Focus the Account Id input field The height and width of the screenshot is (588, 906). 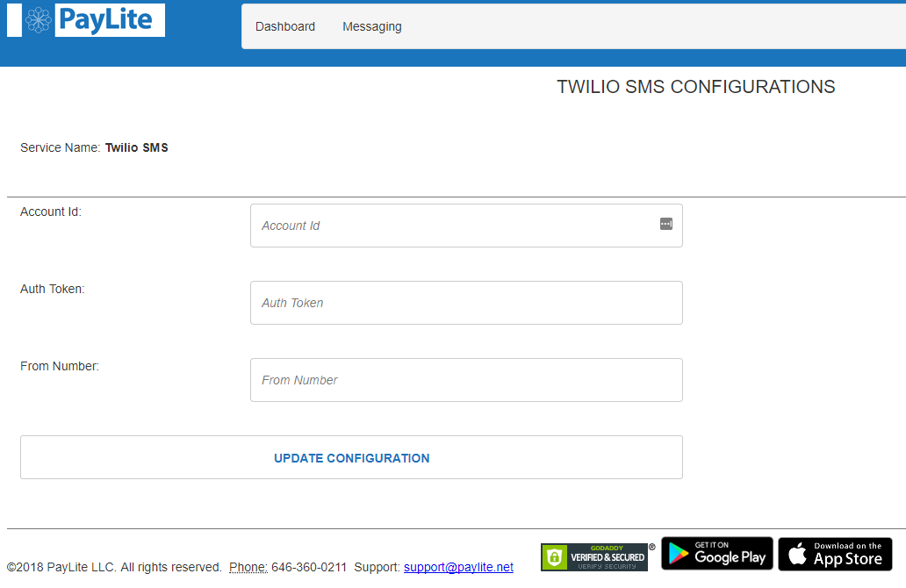tap(466, 226)
